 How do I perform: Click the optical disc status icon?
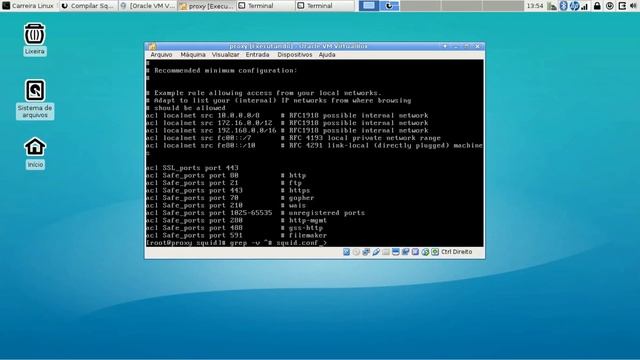(356, 252)
